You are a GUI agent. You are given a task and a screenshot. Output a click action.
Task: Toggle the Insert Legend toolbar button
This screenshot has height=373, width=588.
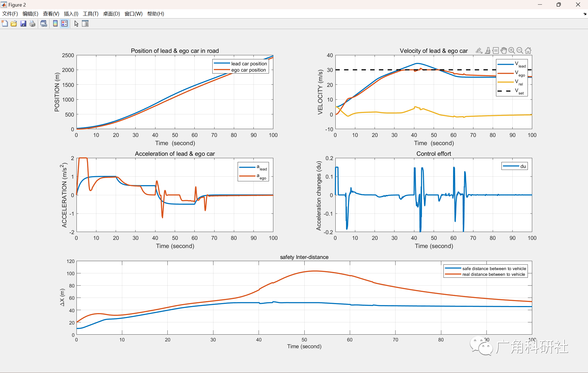coord(64,24)
